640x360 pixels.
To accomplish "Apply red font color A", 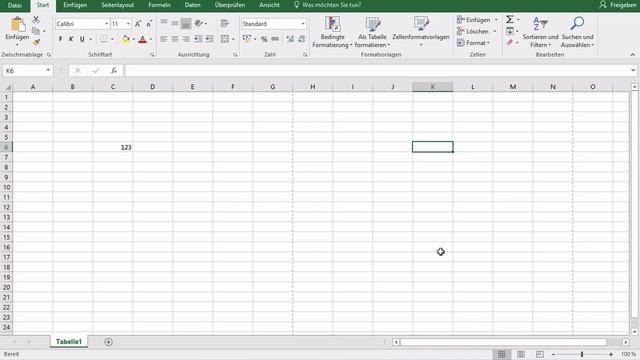I will click(x=142, y=39).
